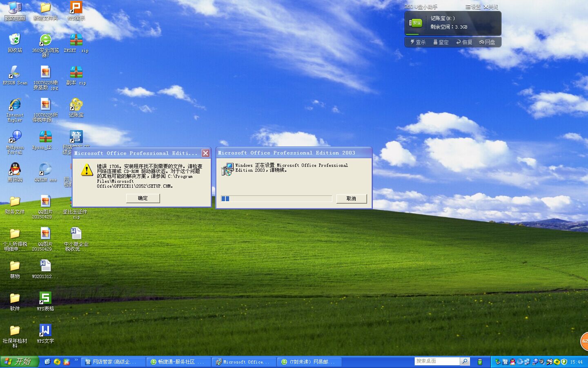The image size is (588, 368).
Task: Click 确定 in the error 1706 dialog
Action: click(143, 198)
